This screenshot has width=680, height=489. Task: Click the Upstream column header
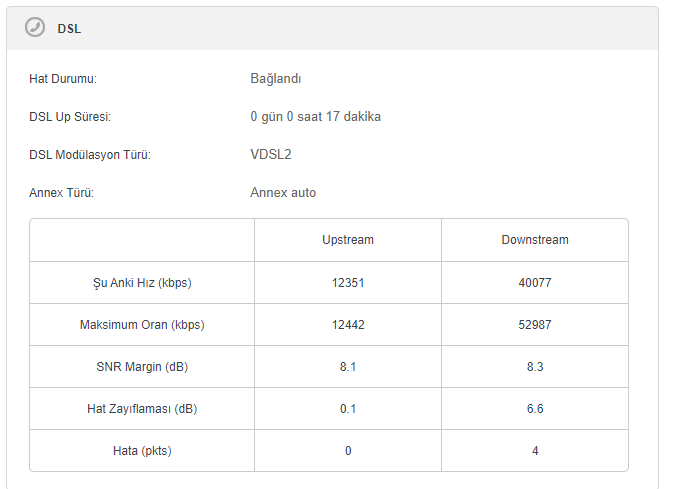348,240
